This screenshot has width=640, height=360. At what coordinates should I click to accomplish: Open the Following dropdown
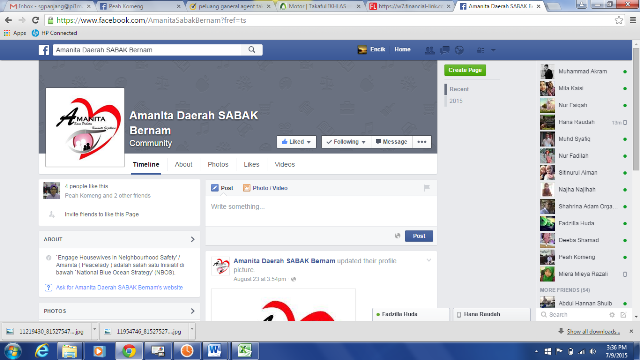click(x=346, y=142)
